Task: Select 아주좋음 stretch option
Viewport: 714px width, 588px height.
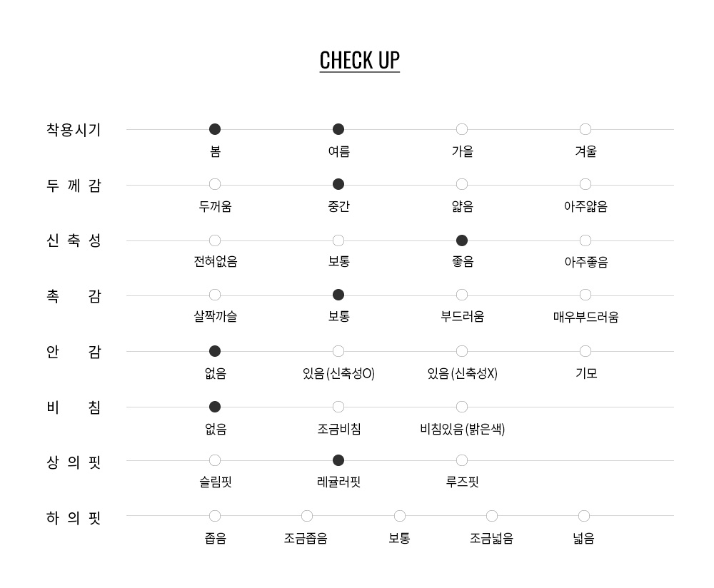Action: click(585, 240)
